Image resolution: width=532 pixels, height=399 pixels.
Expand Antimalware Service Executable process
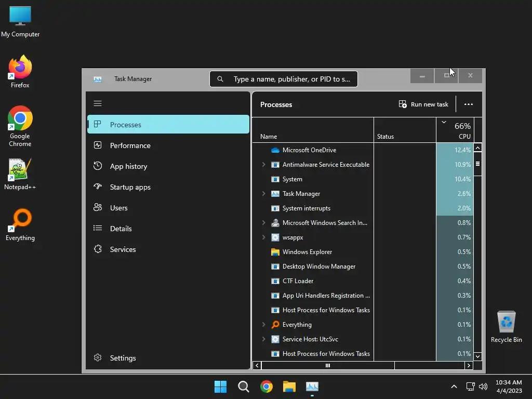point(263,165)
